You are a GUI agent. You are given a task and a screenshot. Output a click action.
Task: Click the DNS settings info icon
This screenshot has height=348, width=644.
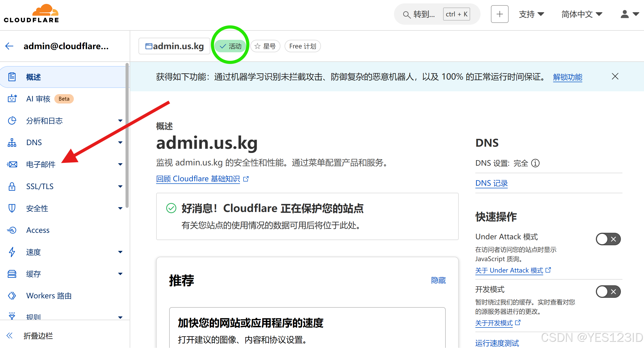[x=535, y=163]
